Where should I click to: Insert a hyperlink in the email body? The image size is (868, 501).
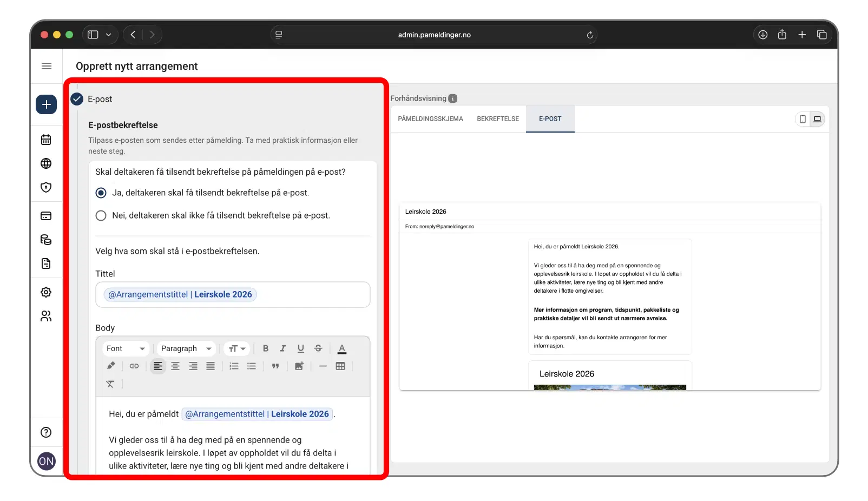pyautogui.click(x=134, y=366)
